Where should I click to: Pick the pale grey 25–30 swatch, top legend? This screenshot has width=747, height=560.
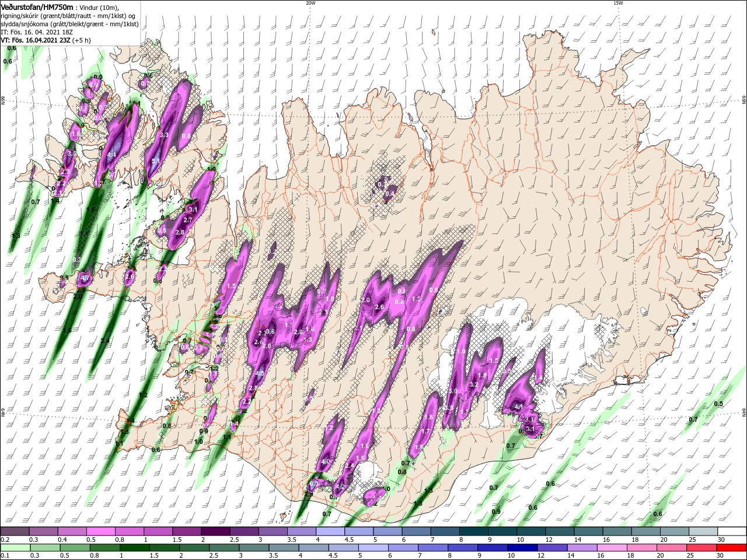pyautogui.click(x=703, y=531)
